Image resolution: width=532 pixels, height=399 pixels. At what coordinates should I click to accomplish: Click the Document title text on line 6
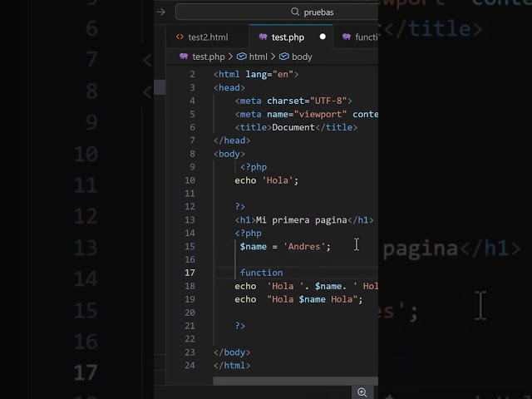[x=293, y=127]
